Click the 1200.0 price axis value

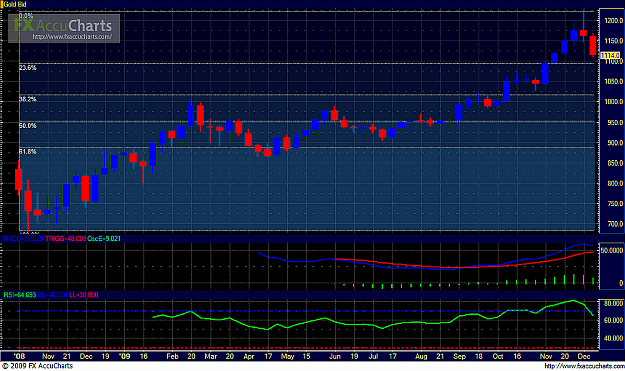613,21
